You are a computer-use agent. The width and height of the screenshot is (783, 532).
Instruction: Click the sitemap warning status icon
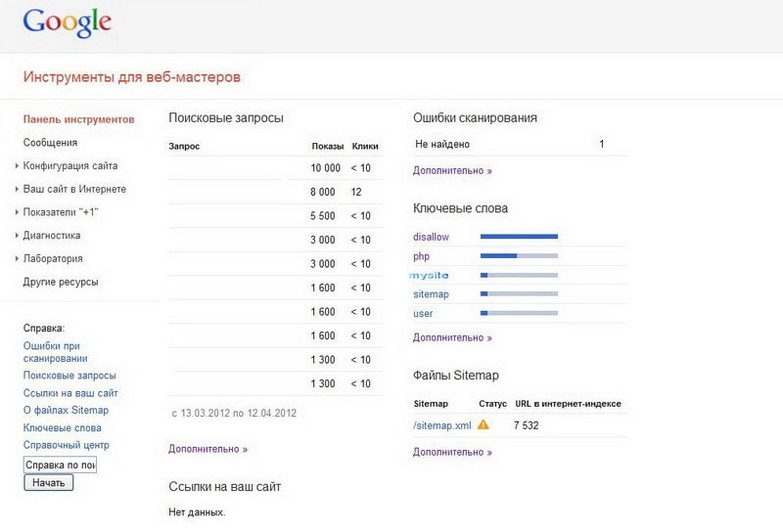(x=483, y=425)
